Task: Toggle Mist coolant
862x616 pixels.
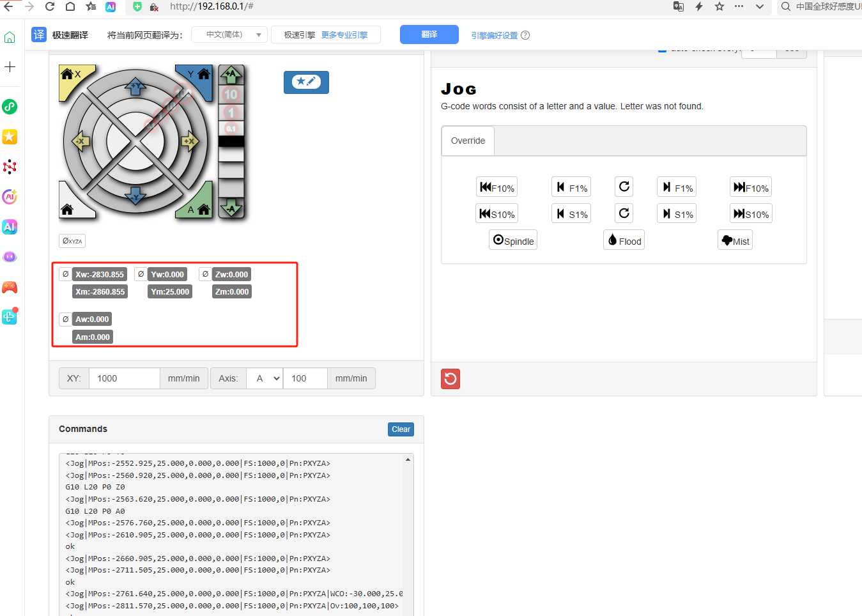Action: pos(734,240)
